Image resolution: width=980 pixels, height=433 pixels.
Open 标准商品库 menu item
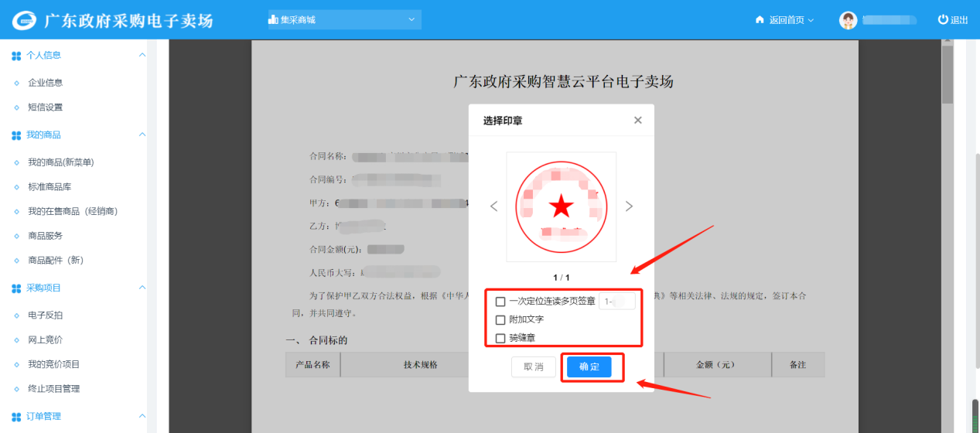[50, 187]
